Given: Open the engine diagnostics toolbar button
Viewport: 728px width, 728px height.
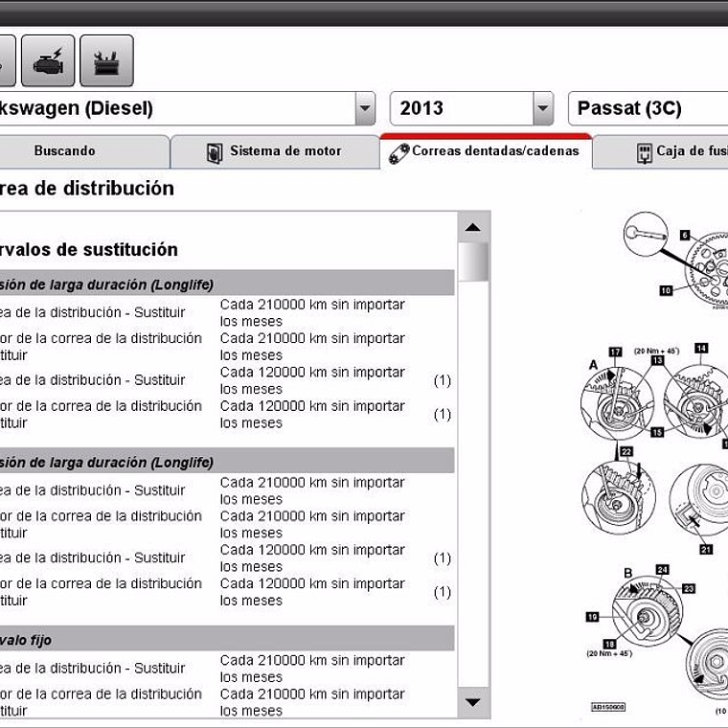Looking at the screenshot, I should pos(48,61).
